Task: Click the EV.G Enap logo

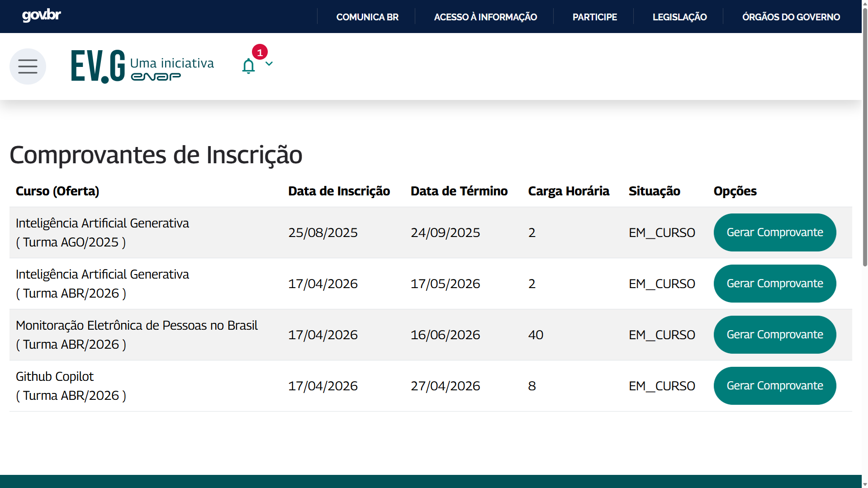Action: click(142, 66)
